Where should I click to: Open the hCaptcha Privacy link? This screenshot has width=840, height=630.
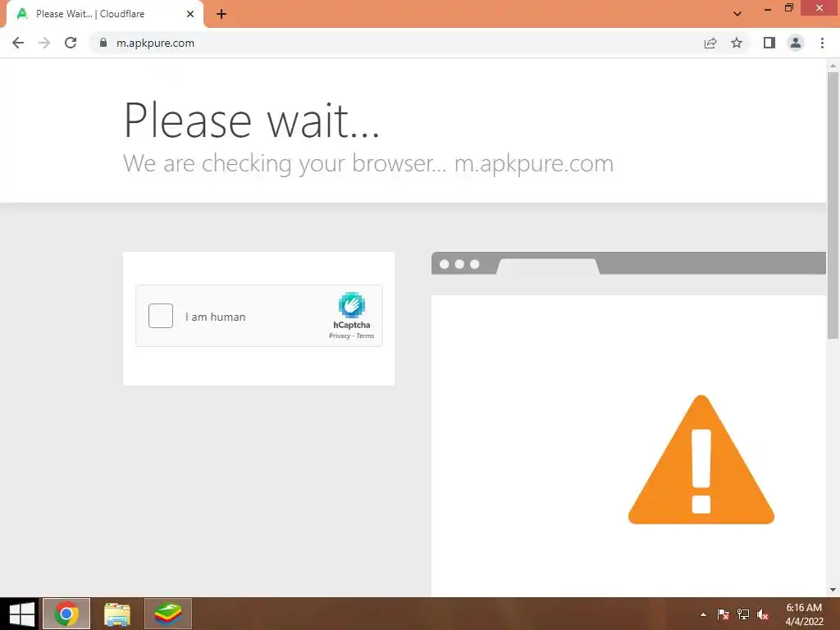[x=340, y=336]
